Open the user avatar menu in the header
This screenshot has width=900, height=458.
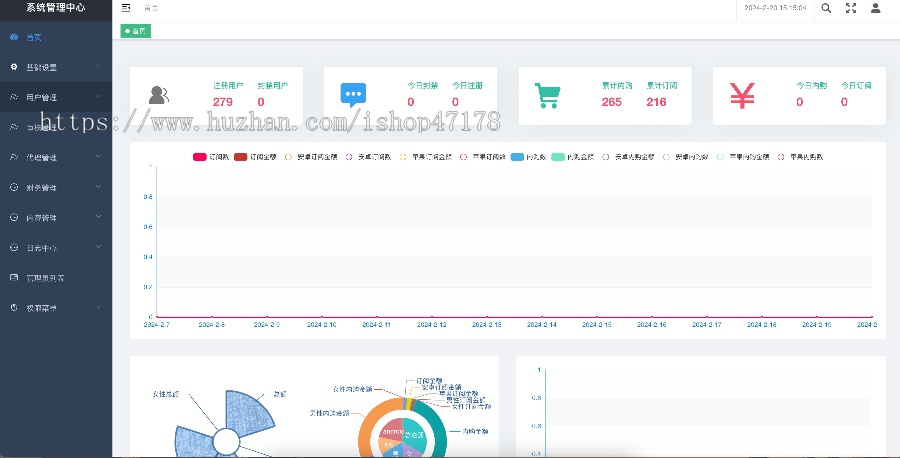pyautogui.click(x=875, y=8)
